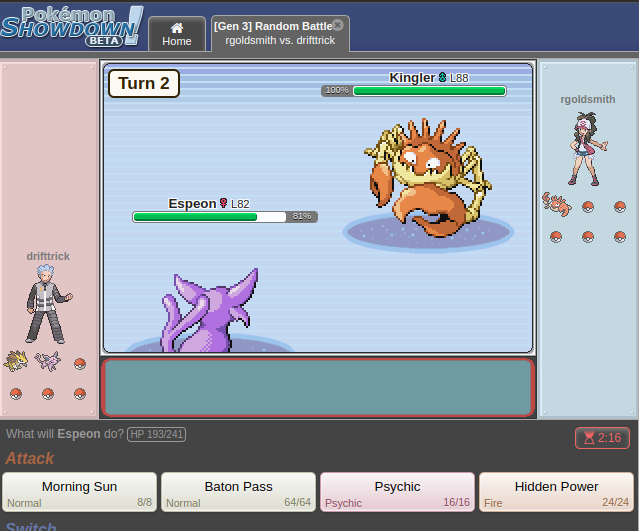Click the Espeon sprite in battle
The height and width of the screenshot is (531, 639).
(210, 311)
